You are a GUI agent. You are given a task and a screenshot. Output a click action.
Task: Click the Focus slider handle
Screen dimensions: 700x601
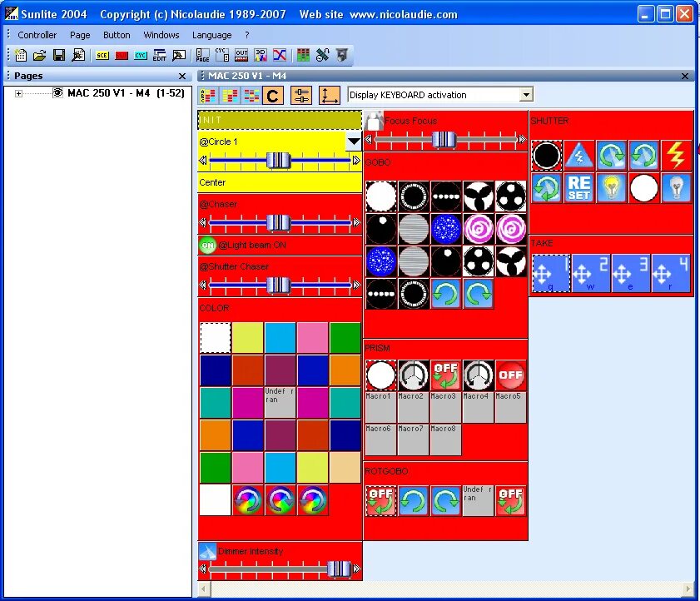[444, 139]
